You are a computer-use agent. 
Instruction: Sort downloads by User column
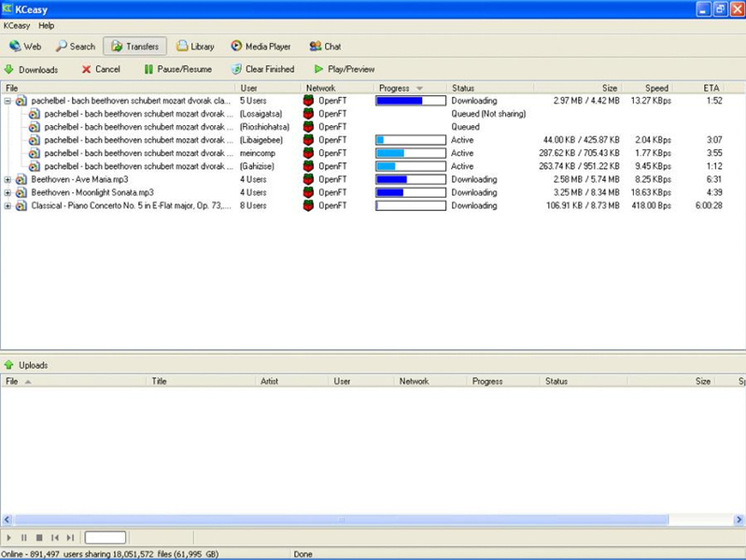(x=268, y=88)
